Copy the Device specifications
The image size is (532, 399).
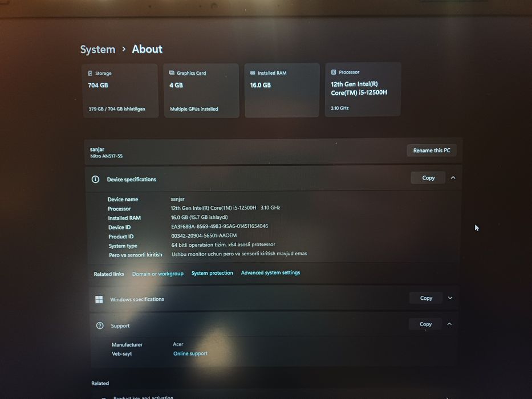click(x=428, y=178)
